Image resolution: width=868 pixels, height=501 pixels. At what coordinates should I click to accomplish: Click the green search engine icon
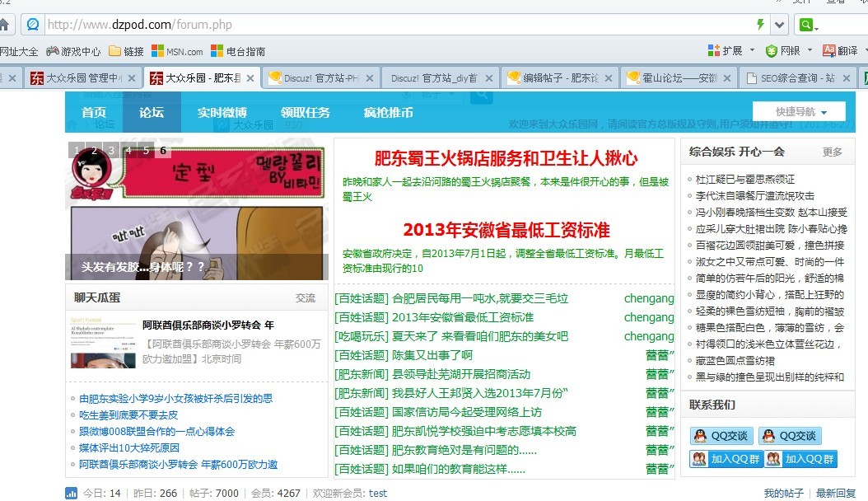click(806, 25)
